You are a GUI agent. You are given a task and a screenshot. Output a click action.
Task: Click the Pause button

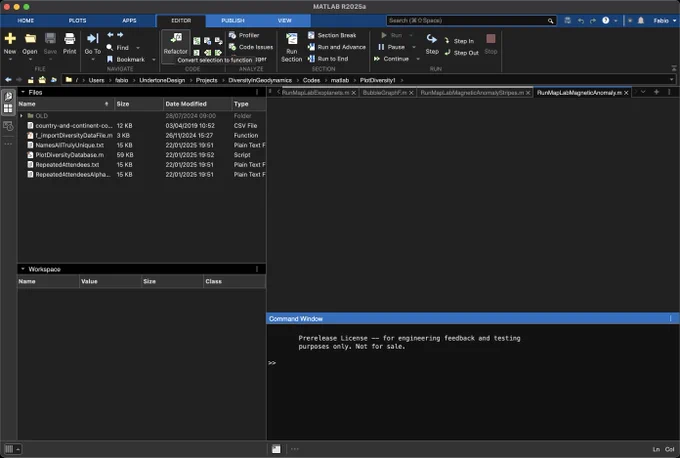click(x=392, y=47)
